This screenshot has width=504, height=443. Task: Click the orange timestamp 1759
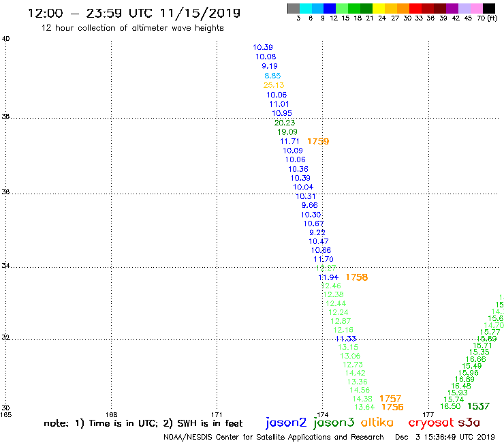point(318,141)
